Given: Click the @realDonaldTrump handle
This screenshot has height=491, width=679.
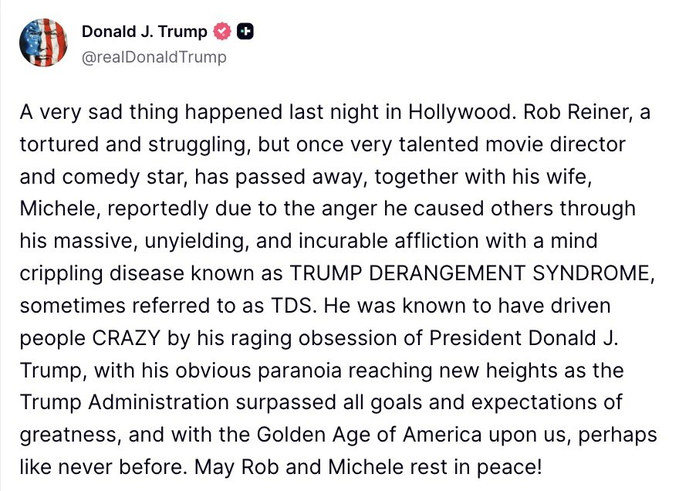Looking at the screenshot, I should 154,57.
